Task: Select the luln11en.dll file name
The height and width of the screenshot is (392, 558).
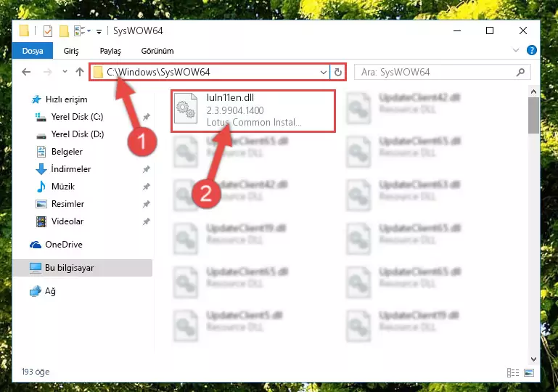Action: tap(230, 97)
